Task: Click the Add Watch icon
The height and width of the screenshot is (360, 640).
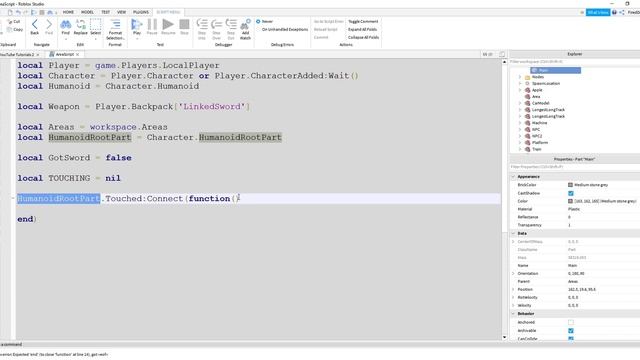Action: (245, 24)
